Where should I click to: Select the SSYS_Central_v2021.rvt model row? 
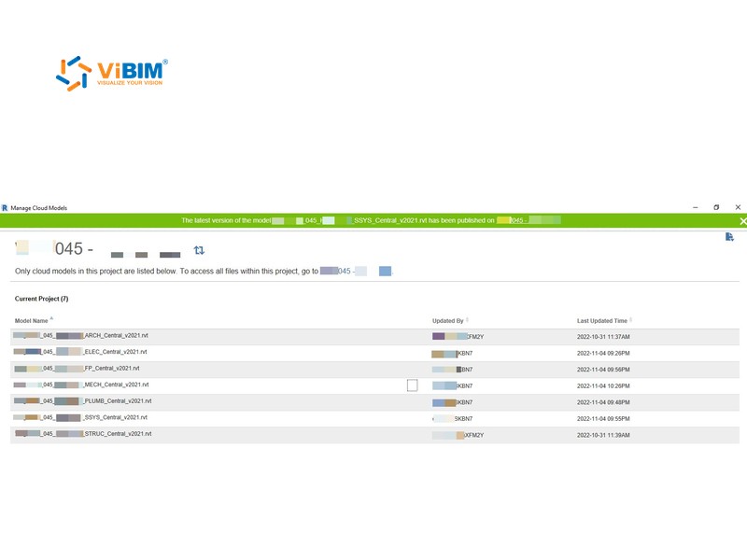click(x=375, y=418)
